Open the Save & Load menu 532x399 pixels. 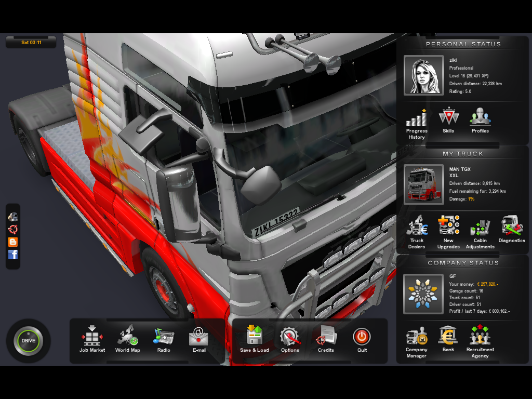pos(254,338)
